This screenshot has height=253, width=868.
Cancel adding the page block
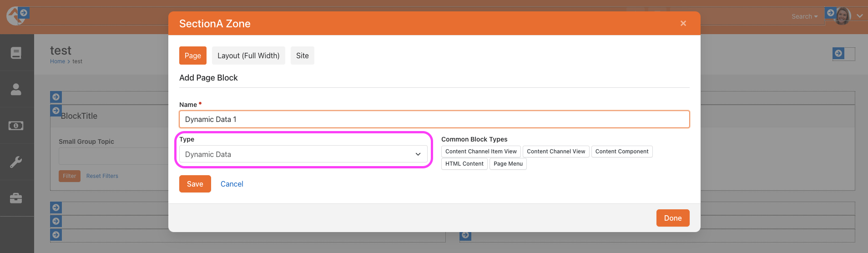pos(232,184)
